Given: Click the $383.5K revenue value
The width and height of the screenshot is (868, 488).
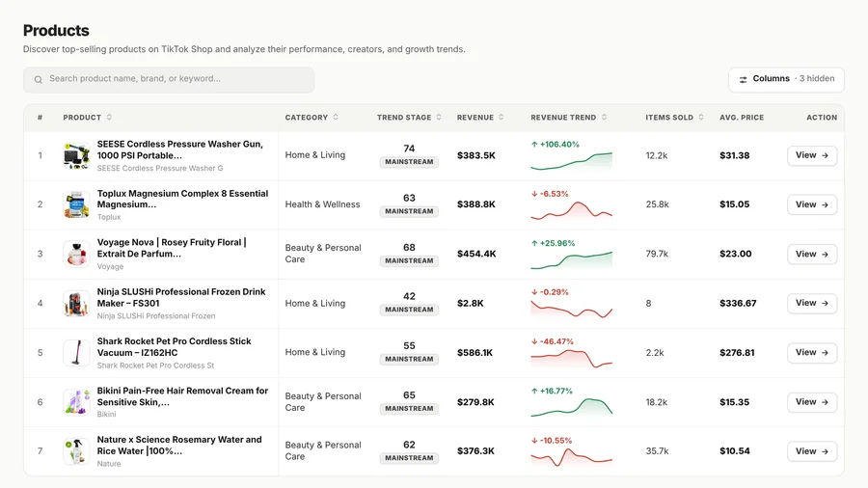Looking at the screenshot, I should [x=476, y=155].
